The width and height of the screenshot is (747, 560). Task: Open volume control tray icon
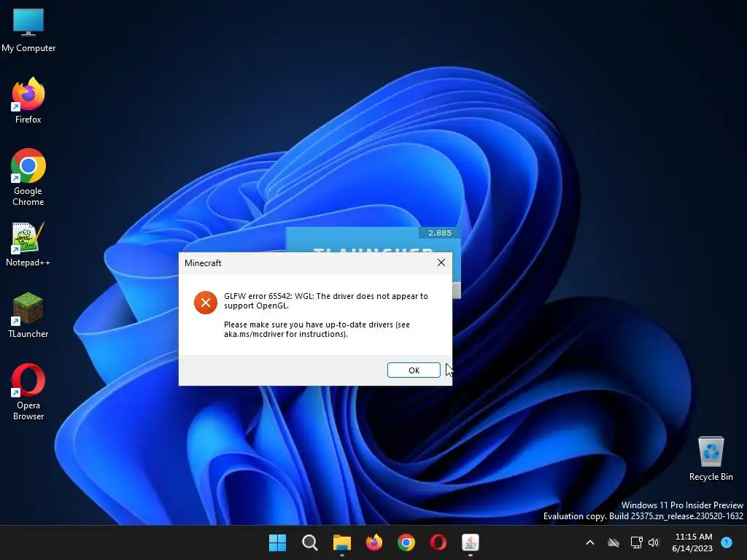tap(654, 542)
